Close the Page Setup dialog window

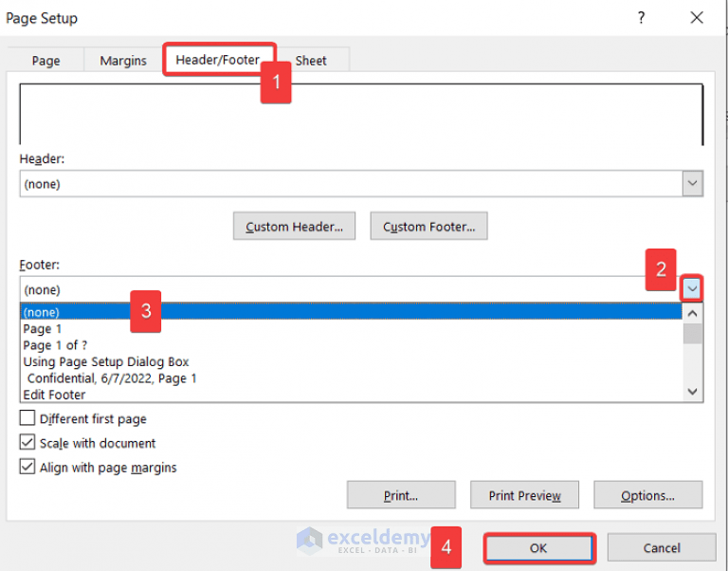pos(697,18)
